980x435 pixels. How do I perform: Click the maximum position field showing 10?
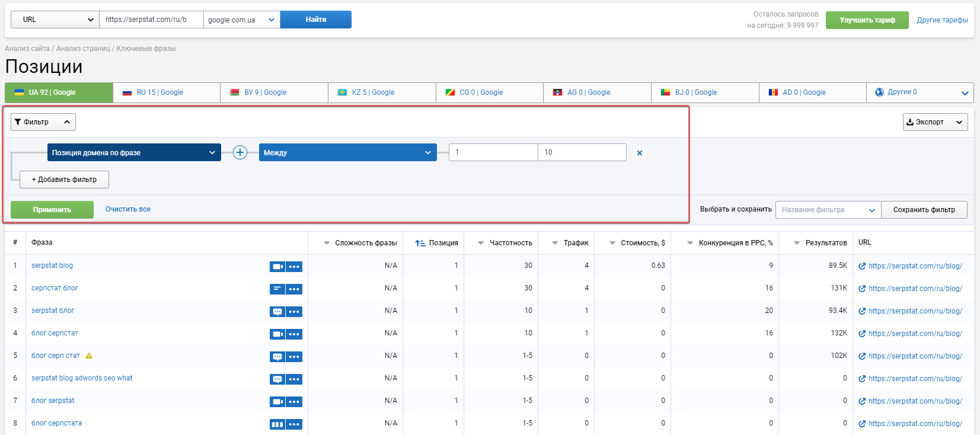coord(582,152)
